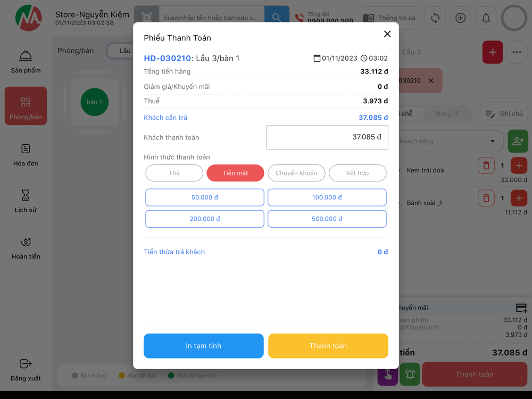532x399 pixels.
Task: Switch to Mang đi option
Action: pos(446,114)
